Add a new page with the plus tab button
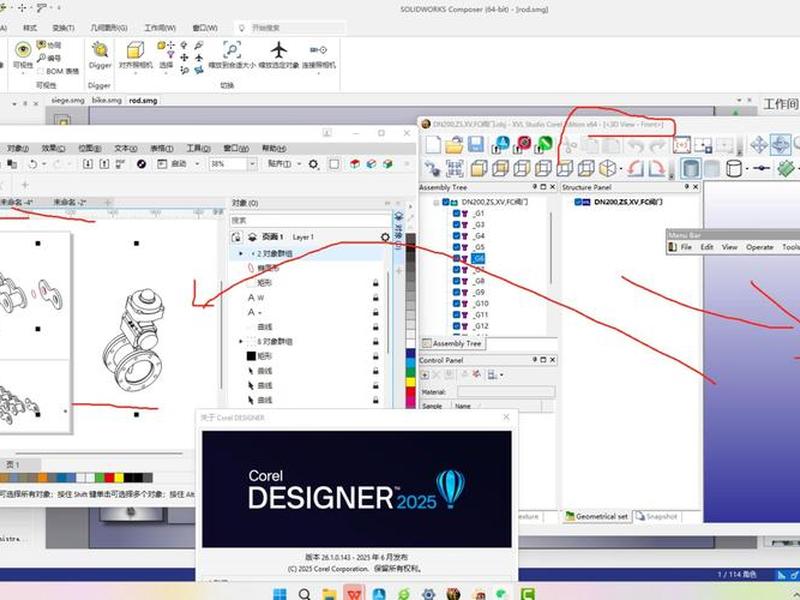800x600 pixels. 108,202
